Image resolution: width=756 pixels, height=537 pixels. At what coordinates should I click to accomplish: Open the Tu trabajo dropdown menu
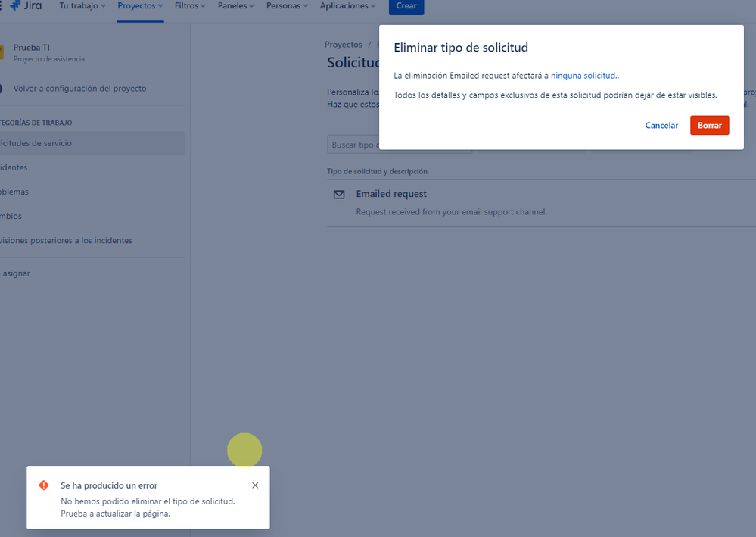click(x=82, y=6)
